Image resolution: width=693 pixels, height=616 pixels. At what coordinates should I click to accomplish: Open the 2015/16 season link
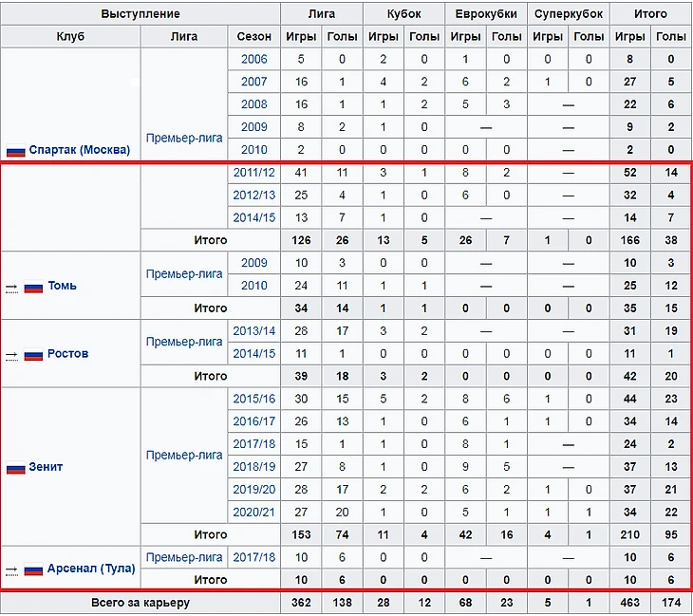coord(253,399)
